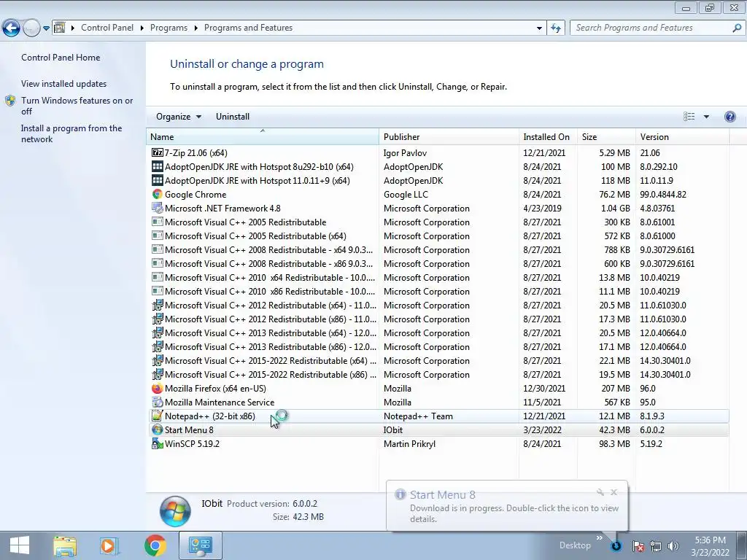Click the Visual C++ 2005 Redistributable (x64) icon
This screenshot has width=747, height=560.
coord(158,236)
